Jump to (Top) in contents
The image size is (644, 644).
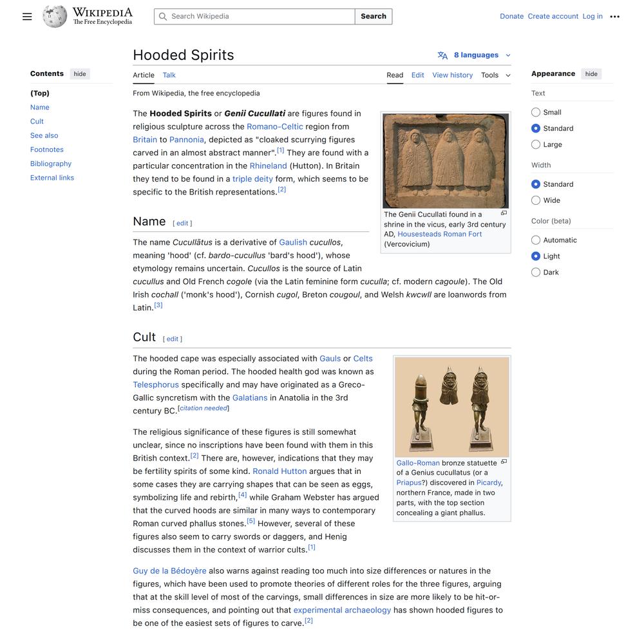(40, 93)
